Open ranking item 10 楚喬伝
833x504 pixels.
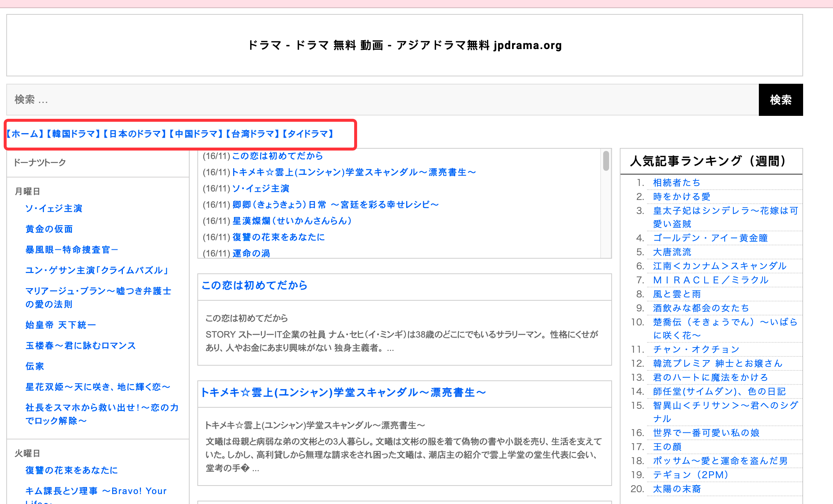tap(726, 329)
